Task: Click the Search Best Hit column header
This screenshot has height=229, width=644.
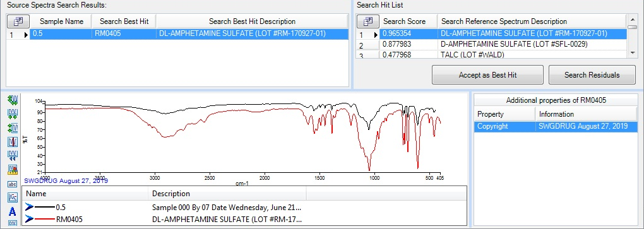Action: pos(124,21)
